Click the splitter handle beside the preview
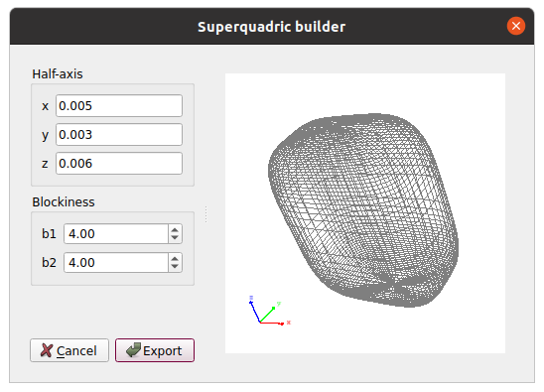Viewport: 544px width, 392px height. click(206, 214)
